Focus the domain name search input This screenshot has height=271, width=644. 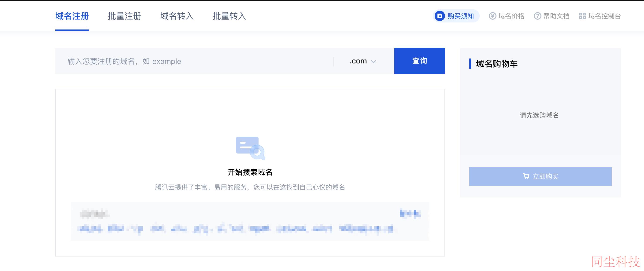click(x=195, y=61)
